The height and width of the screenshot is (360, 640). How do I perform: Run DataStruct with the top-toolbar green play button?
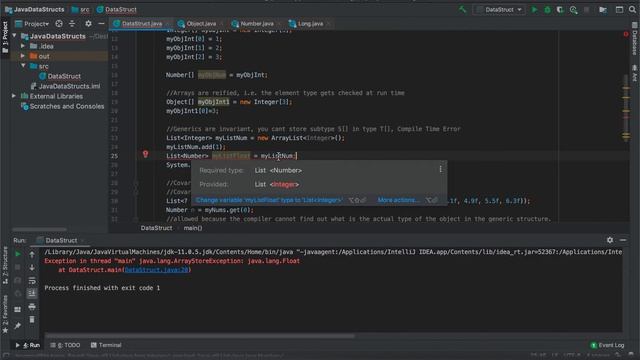(534, 9)
